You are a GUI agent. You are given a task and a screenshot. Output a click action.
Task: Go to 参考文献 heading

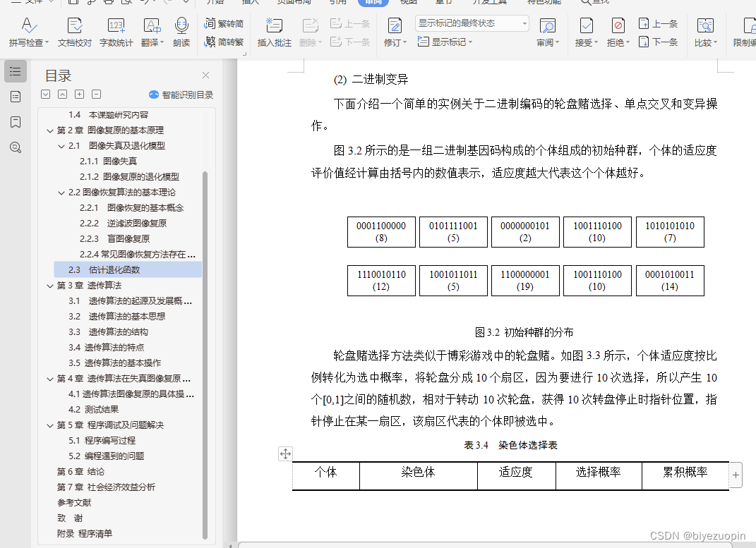(74, 503)
